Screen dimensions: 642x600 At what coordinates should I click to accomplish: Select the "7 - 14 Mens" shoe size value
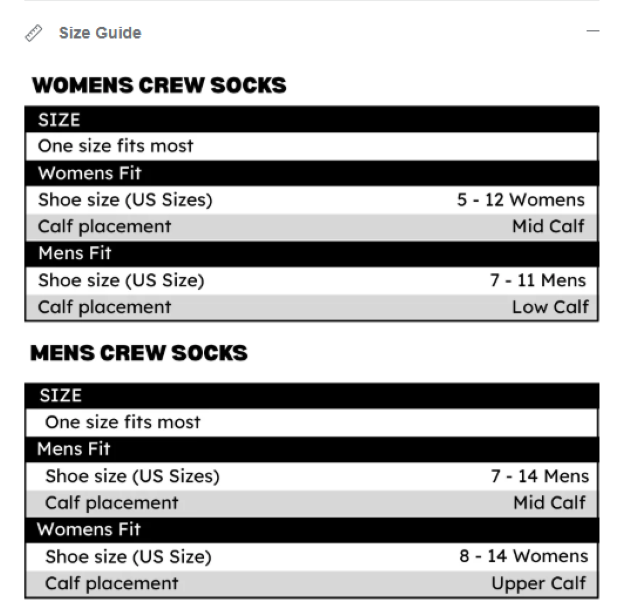click(x=539, y=476)
